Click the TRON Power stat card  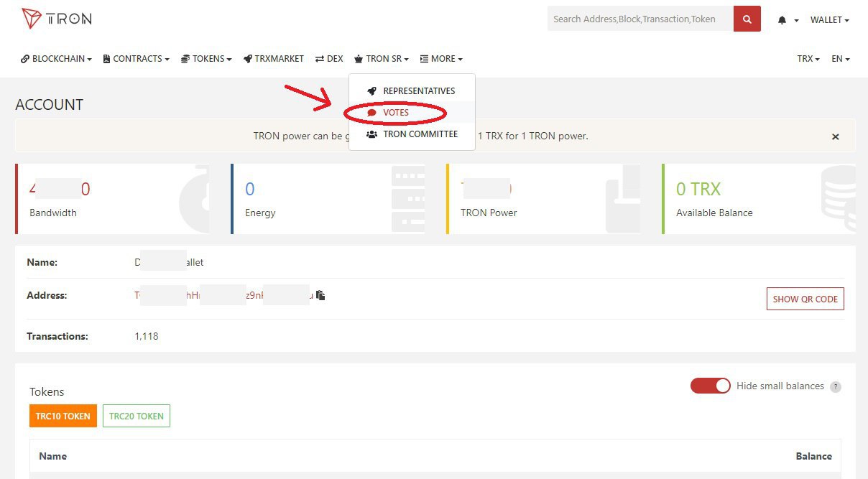point(543,198)
